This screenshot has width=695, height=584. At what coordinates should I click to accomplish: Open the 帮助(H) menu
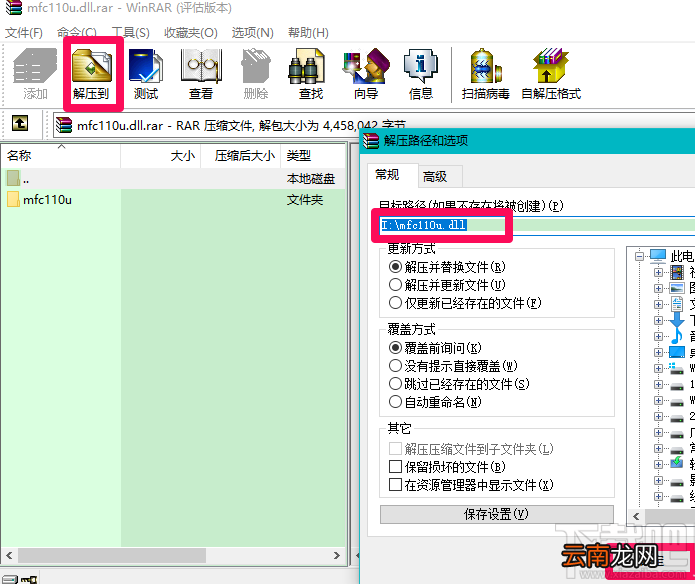click(308, 33)
